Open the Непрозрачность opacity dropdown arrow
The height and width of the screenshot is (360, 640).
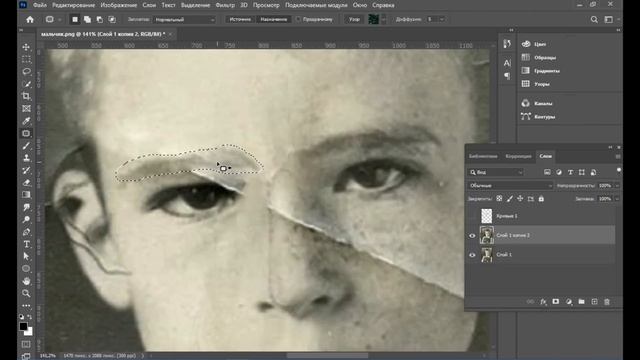[x=617, y=186]
